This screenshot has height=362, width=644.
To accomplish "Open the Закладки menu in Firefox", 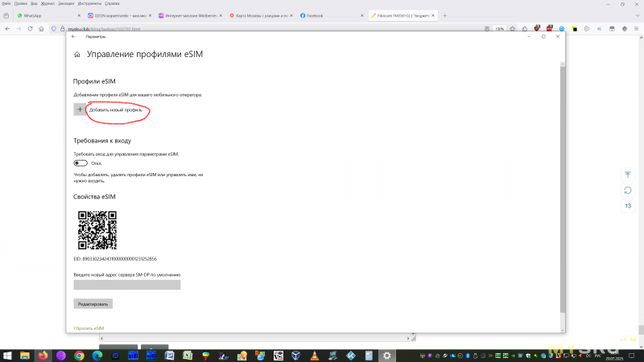I will click(66, 3).
